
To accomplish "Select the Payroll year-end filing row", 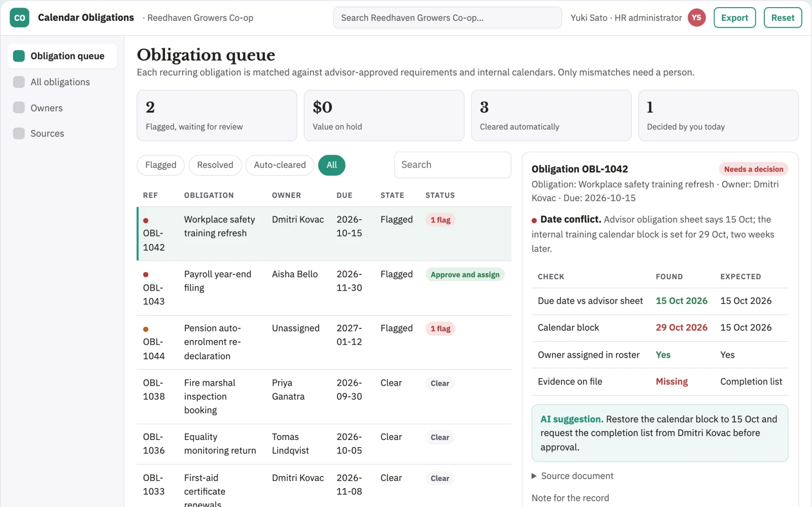I will pyautogui.click(x=324, y=288).
